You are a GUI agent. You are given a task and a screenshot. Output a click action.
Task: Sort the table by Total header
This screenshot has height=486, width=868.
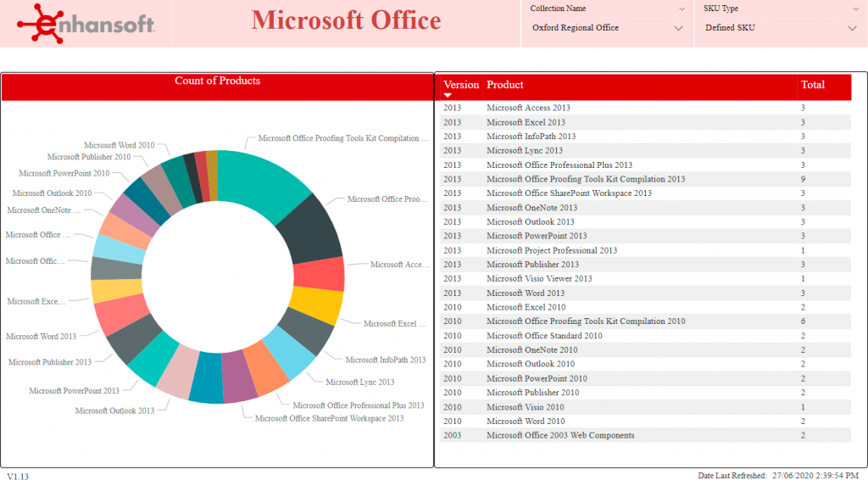813,85
